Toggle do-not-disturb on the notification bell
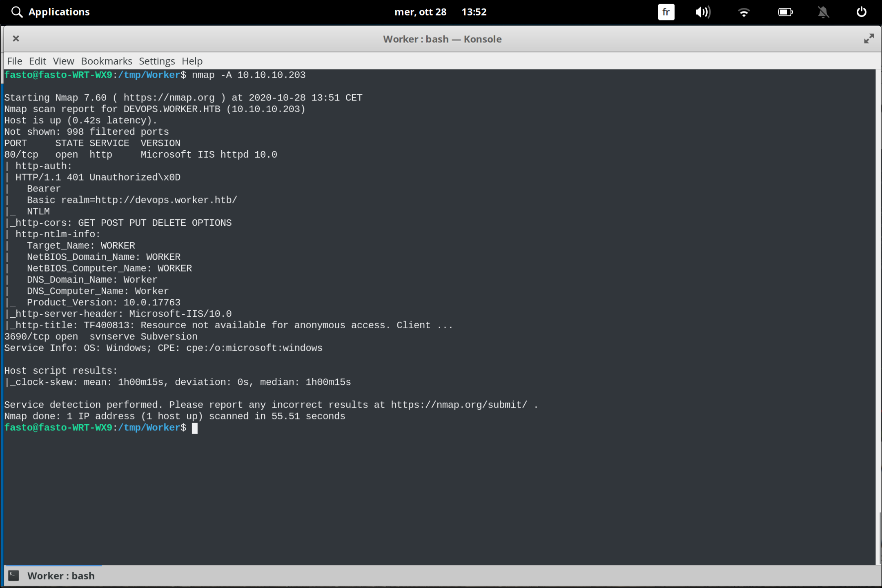882x588 pixels. pos(823,12)
